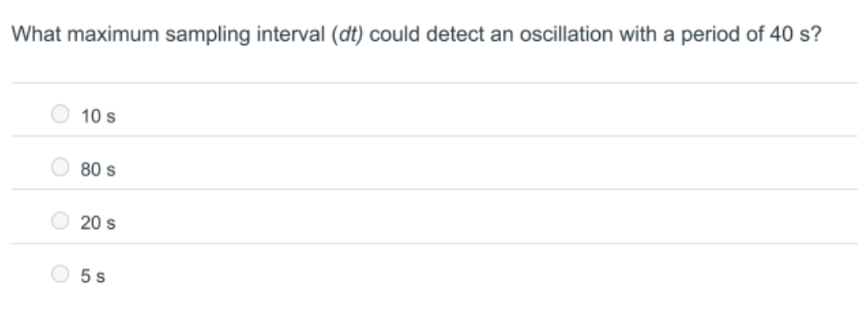Click the word 'maximum' in the question

pos(113,34)
